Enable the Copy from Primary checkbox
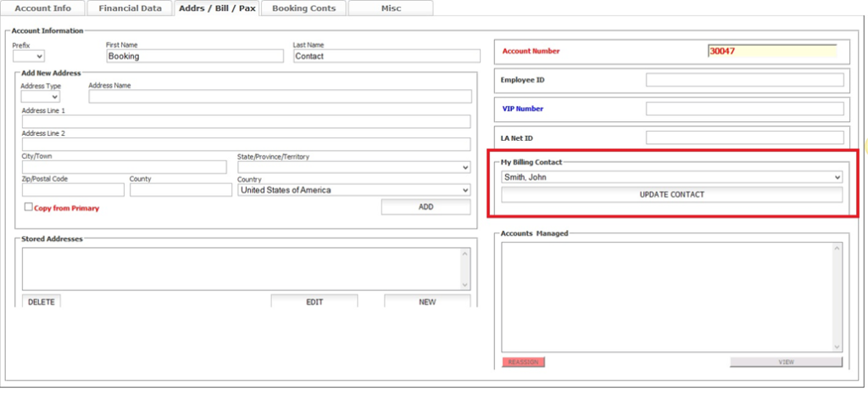 click(x=28, y=207)
